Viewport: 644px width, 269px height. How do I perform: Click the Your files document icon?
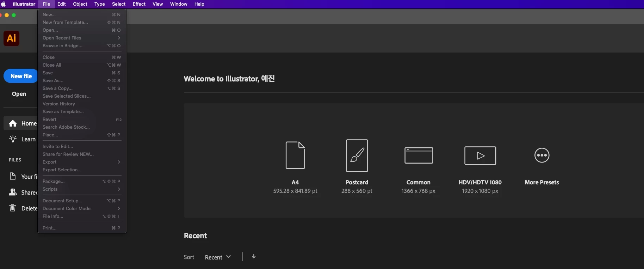click(x=13, y=176)
